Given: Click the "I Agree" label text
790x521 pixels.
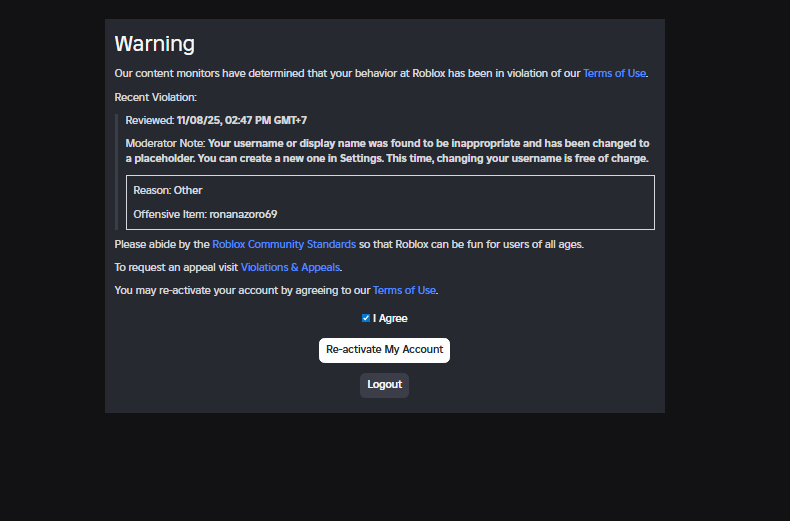Looking at the screenshot, I should point(390,318).
